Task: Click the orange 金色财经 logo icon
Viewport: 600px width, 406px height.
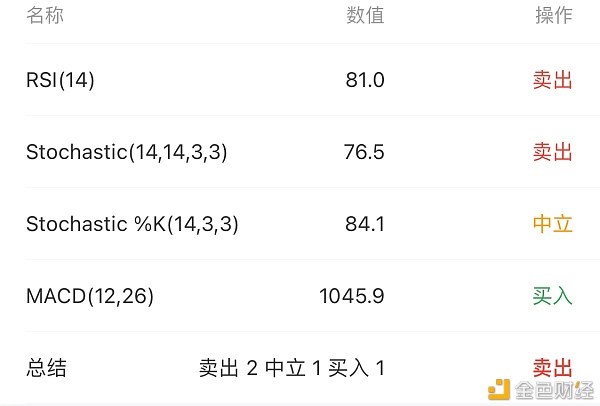Action: pos(499,390)
